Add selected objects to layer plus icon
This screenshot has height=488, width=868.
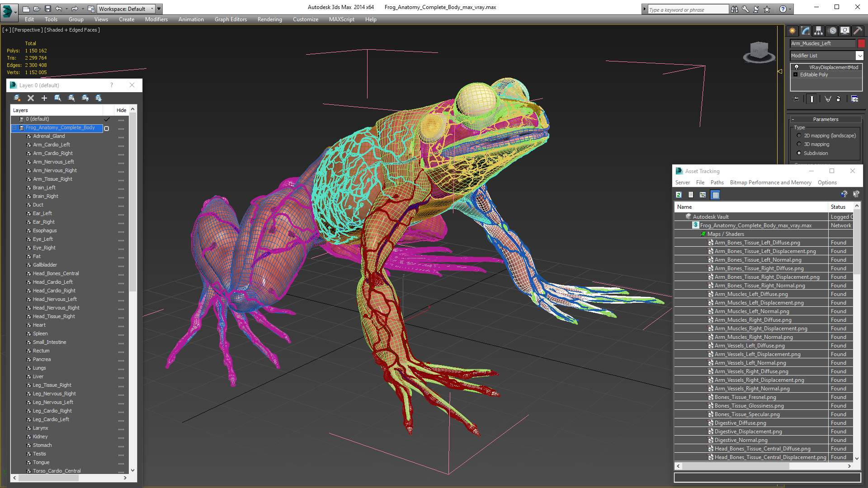coord(44,98)
